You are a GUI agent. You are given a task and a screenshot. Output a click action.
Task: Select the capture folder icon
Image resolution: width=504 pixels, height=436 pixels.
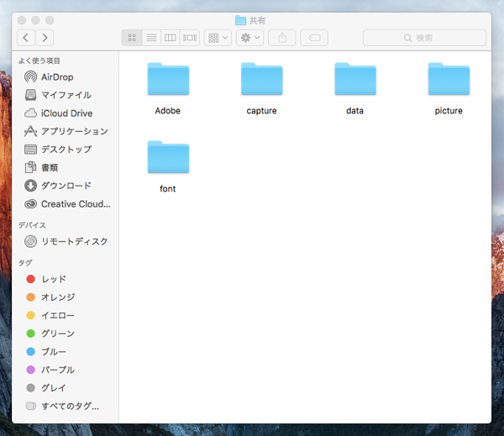(261, 79)
